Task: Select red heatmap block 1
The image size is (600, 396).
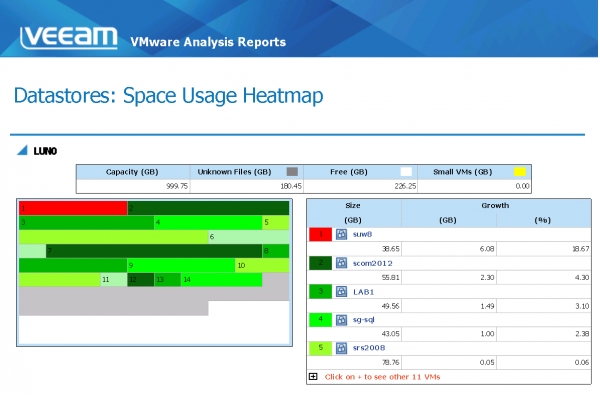Action: [x=73, y=208]
